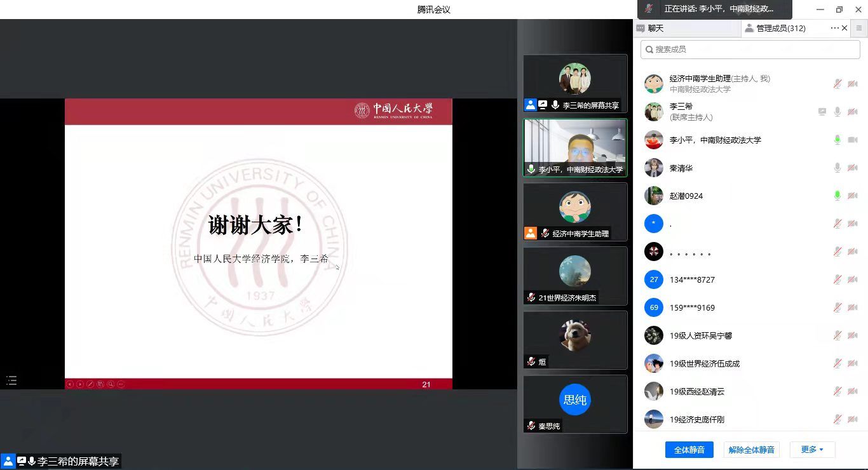This screenshot has width=868, height=470.
Task: Open the 更多 dropdown at panel bottom
Action: coord(812,450)
